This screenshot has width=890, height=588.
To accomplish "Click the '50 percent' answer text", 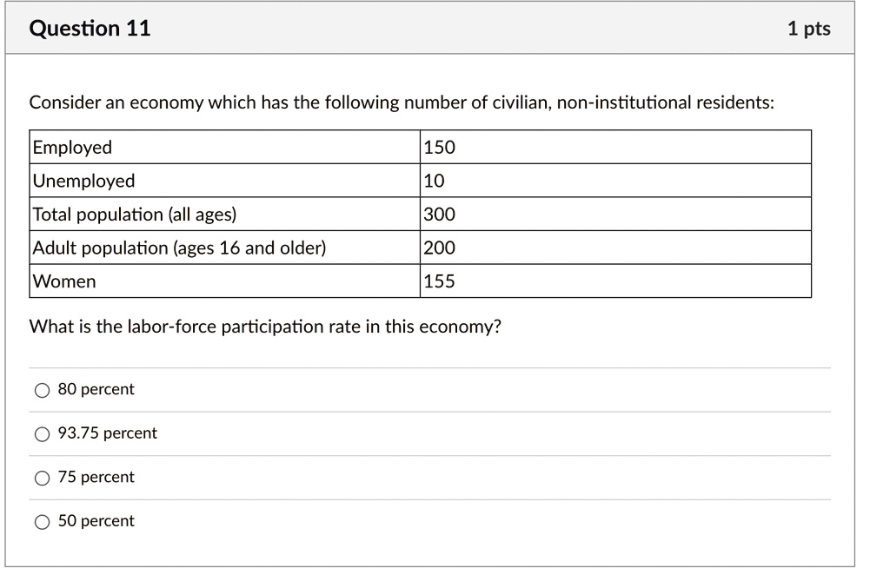I will coord(96,521).
